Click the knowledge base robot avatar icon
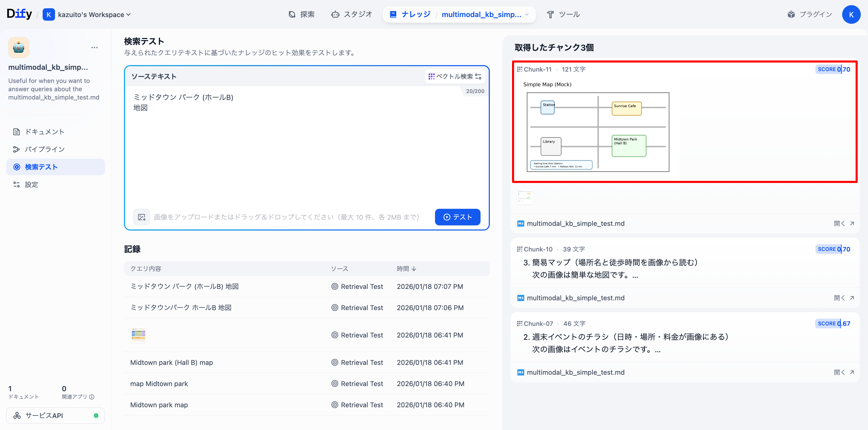Viewport: 868px width, 430px height. pyautogui.click(x=19, y=48)
